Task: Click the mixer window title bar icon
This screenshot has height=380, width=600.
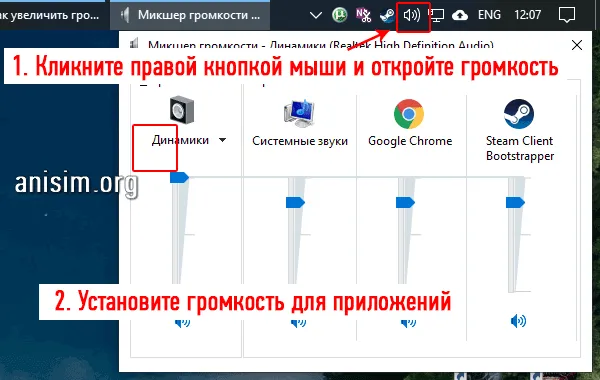Action: point(134,43)
